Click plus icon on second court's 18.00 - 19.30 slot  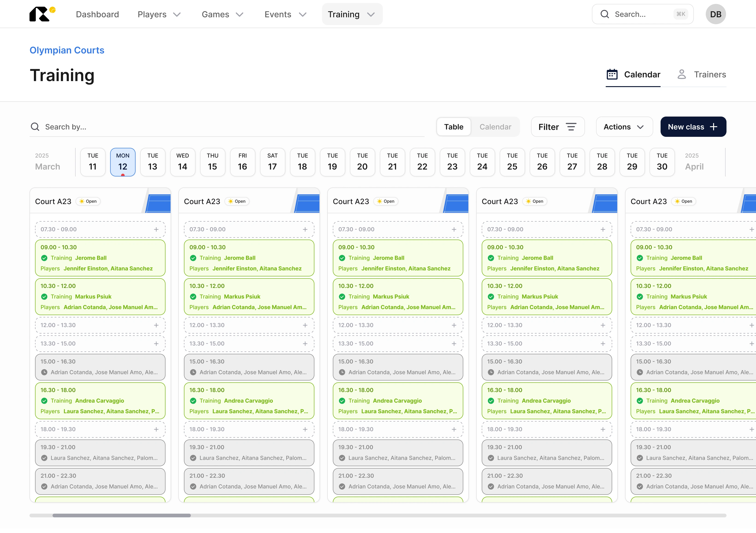(x=305, y=429)
